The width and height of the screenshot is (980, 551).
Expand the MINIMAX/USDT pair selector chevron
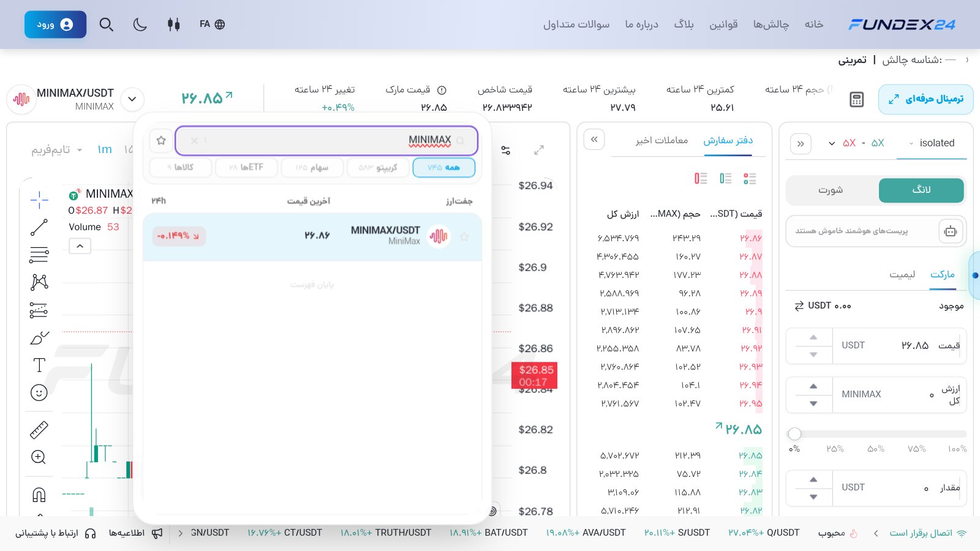pos(132,99)
